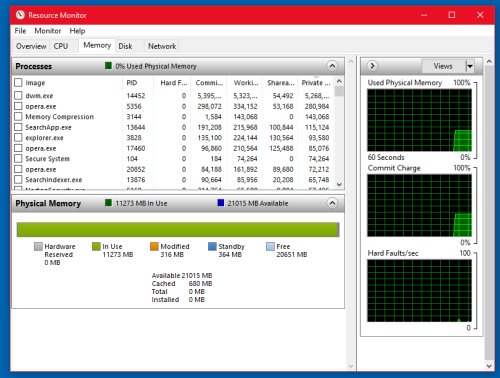Open the Views dropdown arrow
Image resolution: width=500 pixels, height=378 pixels.
(x=470, y=66)
